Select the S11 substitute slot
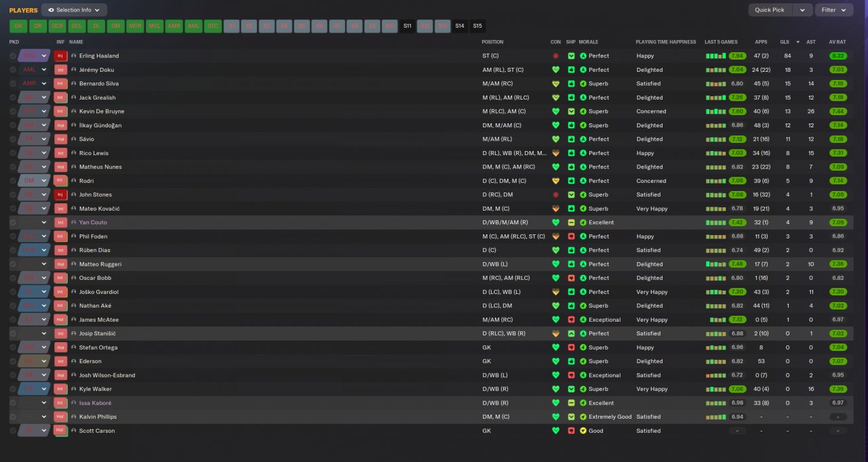Screen dimensions: 868x462 [408, 26]
